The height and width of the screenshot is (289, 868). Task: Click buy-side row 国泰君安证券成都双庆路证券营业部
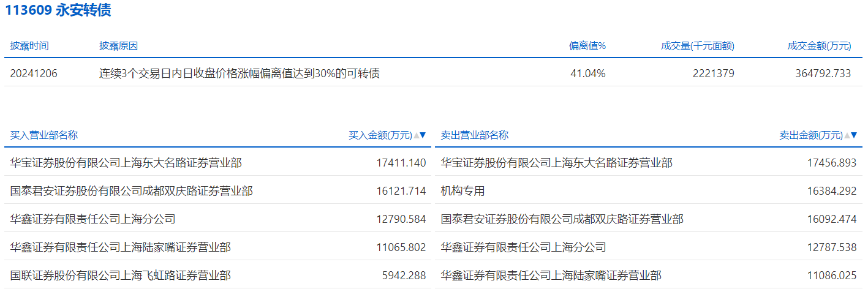coord(218,191)
